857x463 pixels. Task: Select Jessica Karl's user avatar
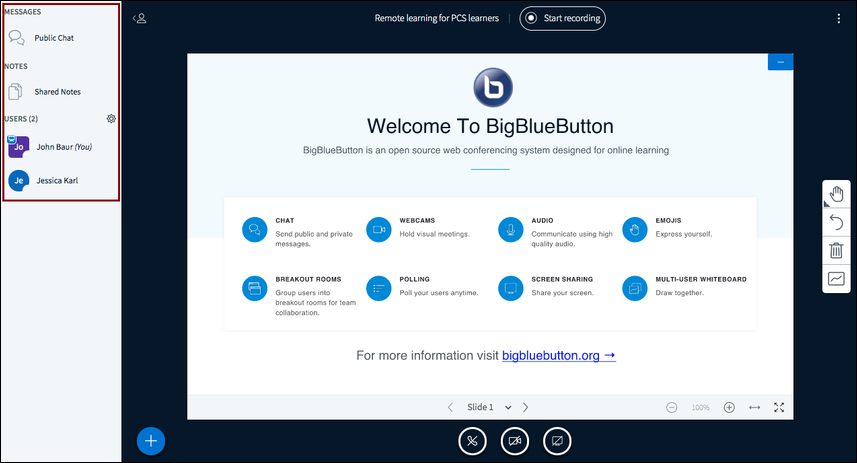coord(19,180)
